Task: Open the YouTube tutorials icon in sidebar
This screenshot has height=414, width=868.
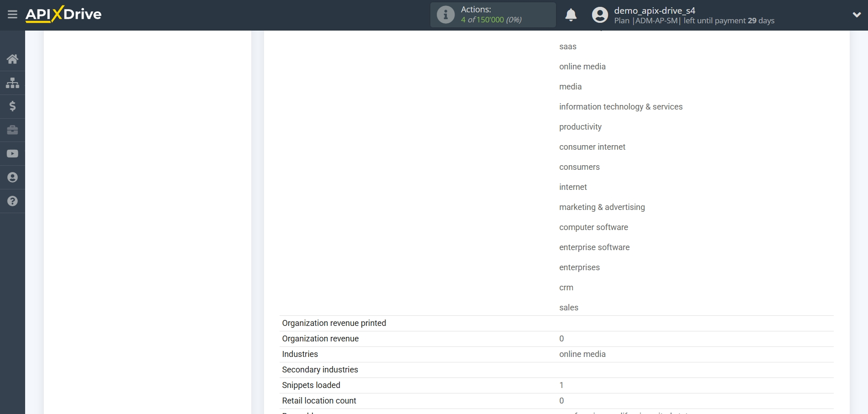Action: [x=12, y=153]
